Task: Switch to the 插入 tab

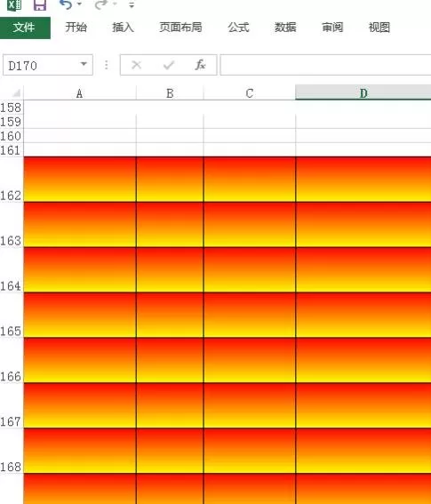Action: pyautogui.click(x=124, y=28)
